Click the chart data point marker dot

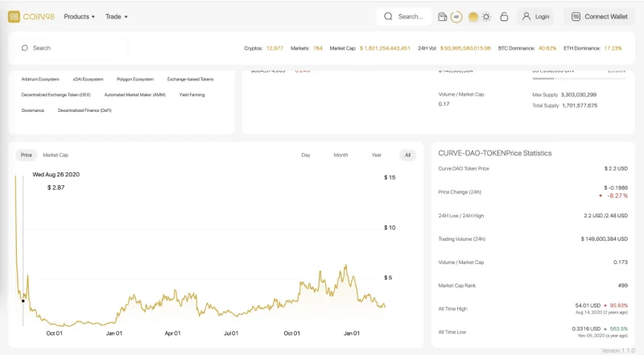tap(23, 301)
